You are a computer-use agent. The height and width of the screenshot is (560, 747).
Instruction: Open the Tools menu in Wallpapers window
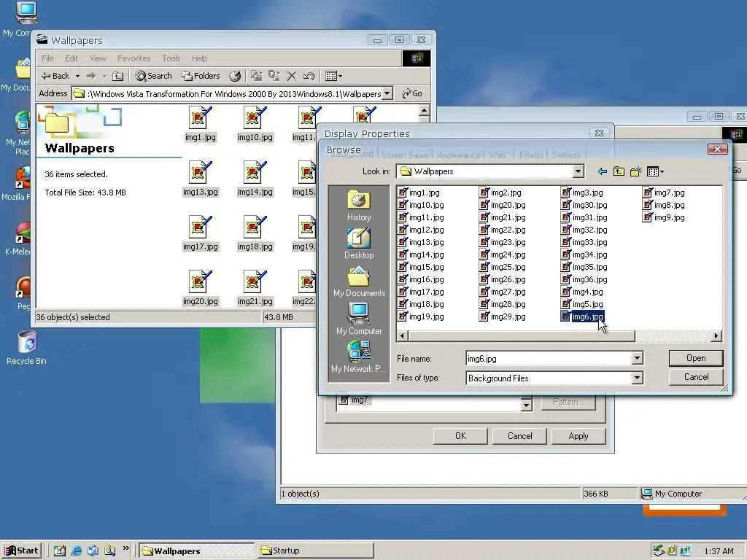click(x=171, y=58)
